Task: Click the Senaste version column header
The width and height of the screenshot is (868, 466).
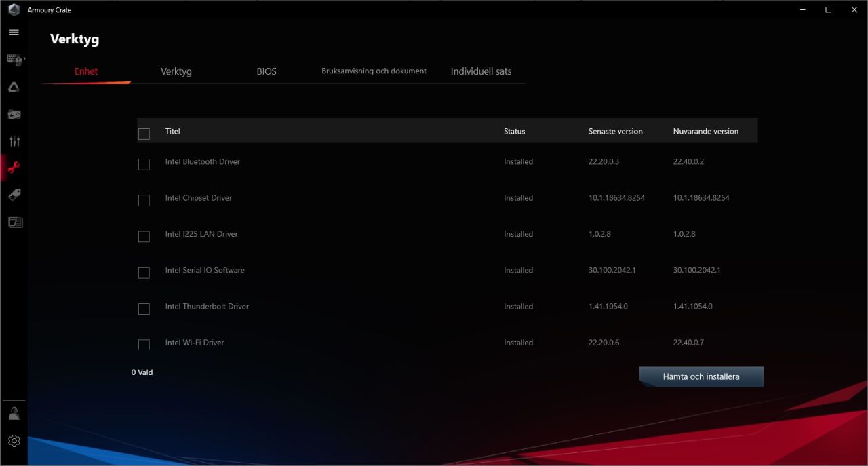Action: 615,131
